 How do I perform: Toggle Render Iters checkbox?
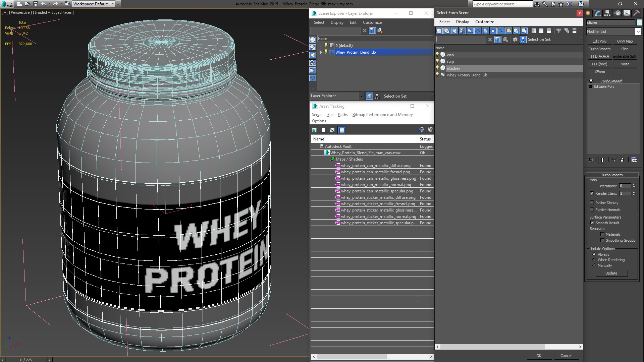[592, 193]
